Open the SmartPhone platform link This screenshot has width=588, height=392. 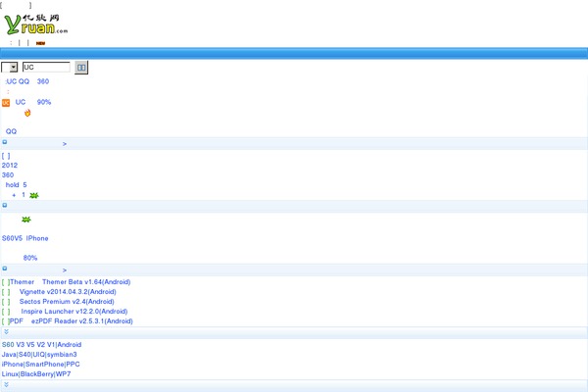tap(45, 364)
